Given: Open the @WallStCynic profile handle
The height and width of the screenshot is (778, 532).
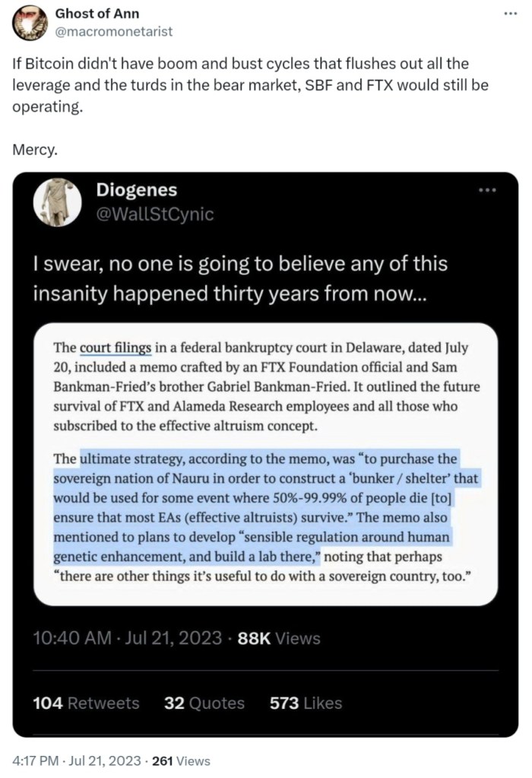Looking at the screenshot, I should (154, 214).
